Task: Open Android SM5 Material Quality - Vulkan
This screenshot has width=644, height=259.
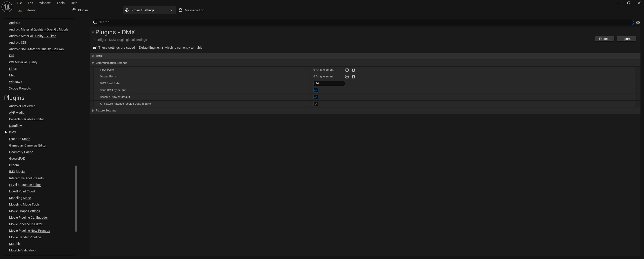Action: [36, 49]
